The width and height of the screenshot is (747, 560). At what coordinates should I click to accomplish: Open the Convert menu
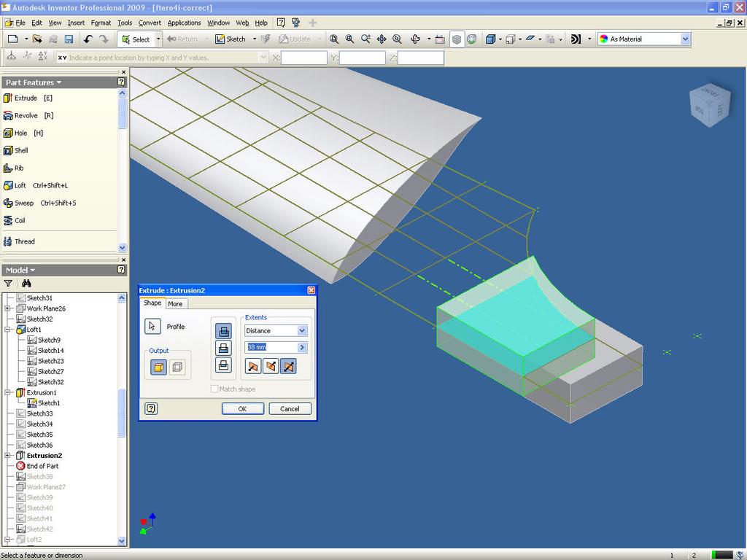(150, 23)
